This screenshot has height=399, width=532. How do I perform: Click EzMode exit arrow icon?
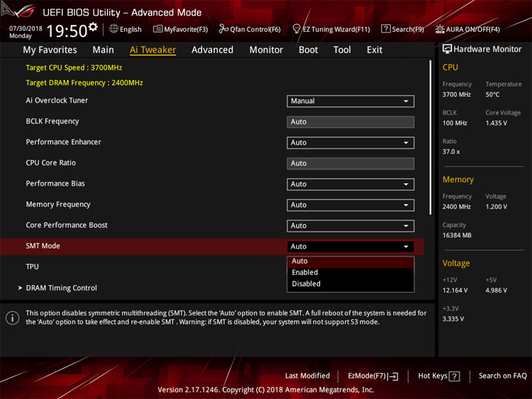point(393,376)
